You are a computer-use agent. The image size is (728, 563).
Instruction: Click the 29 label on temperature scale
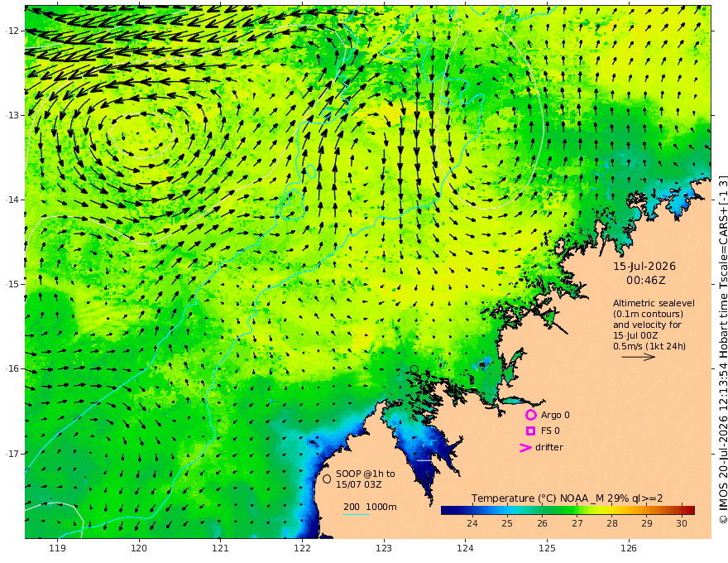click(x=647, y=523)
